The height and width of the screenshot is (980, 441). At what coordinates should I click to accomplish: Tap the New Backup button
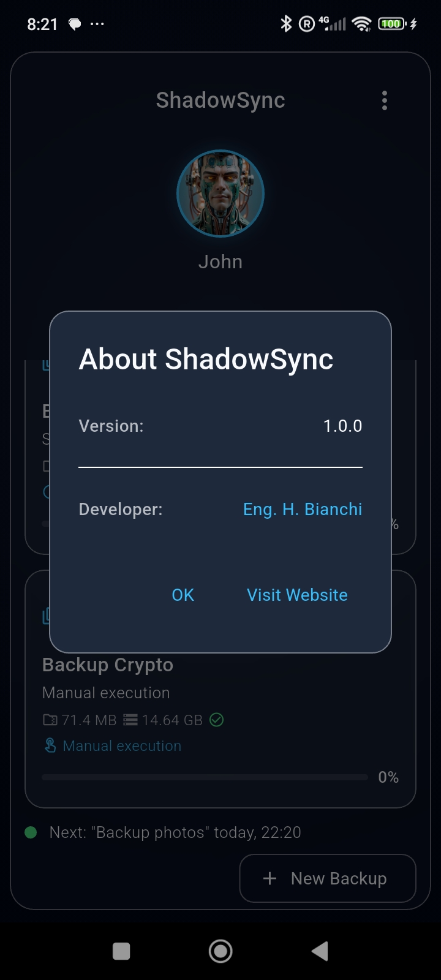(328, 878)
